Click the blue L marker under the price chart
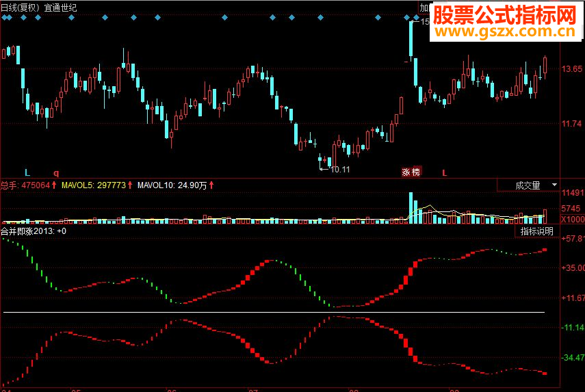585x392 pixels. click(x=27, y=172)
